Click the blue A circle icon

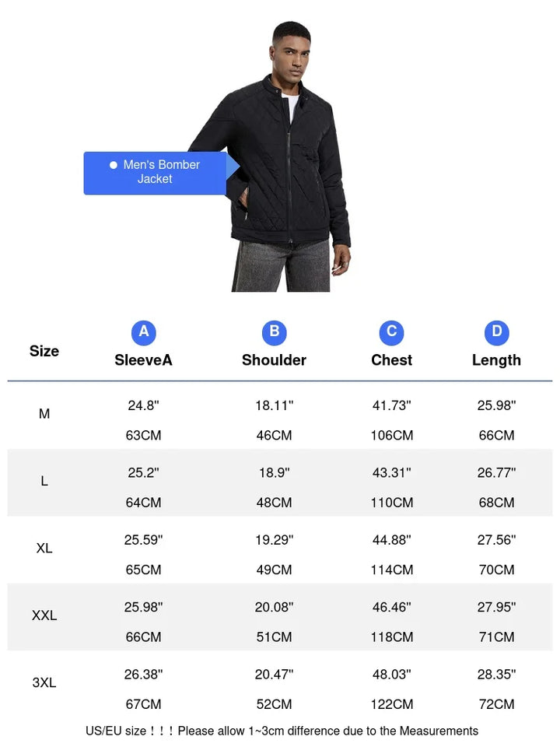tap(143, 333)
